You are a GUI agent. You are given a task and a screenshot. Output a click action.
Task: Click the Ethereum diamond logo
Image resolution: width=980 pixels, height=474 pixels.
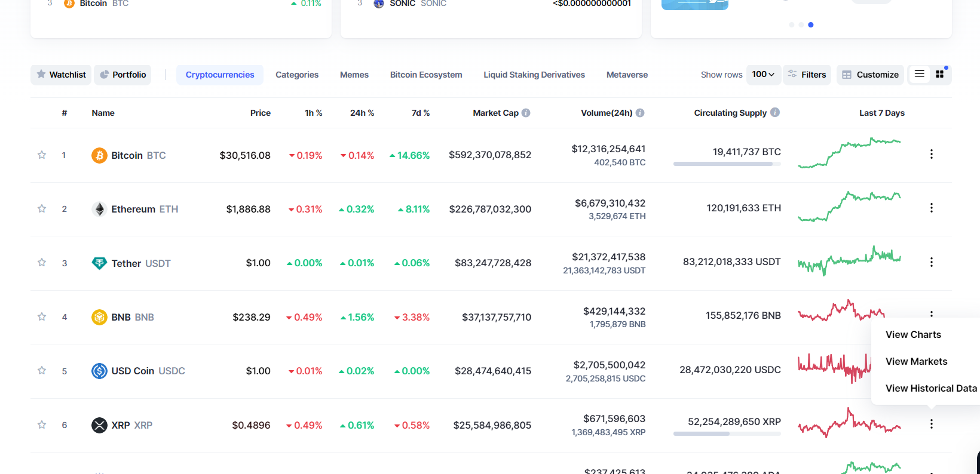click(99, 209)
